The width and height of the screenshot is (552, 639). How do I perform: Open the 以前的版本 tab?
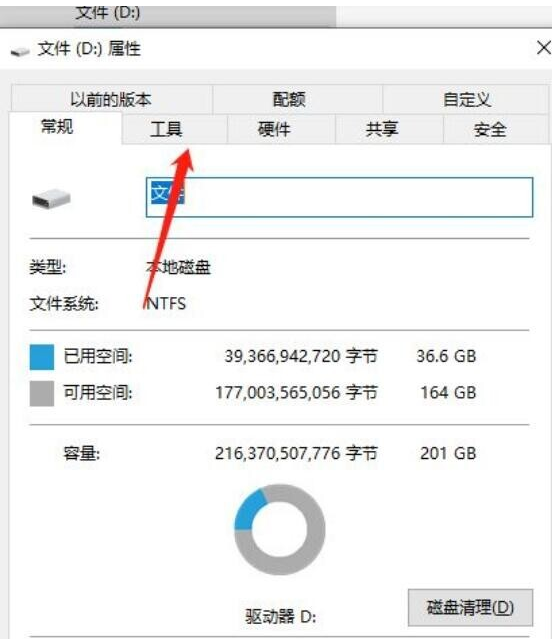pos(111,99)
